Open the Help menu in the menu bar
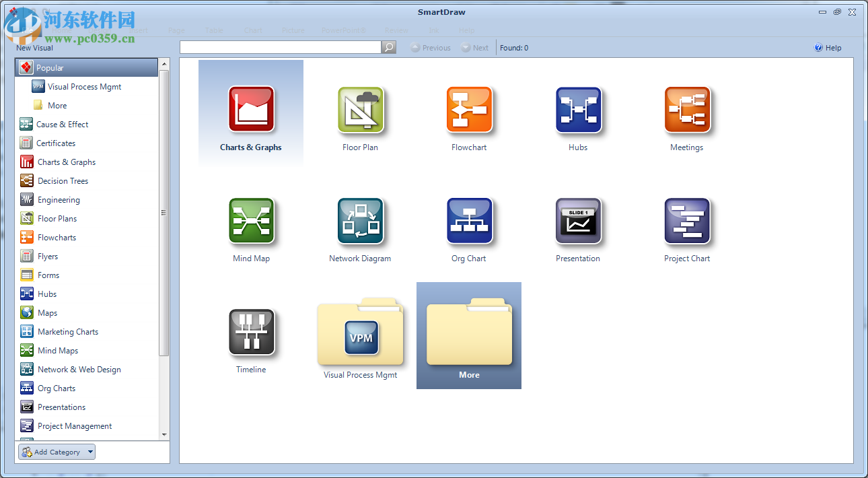 467,30
